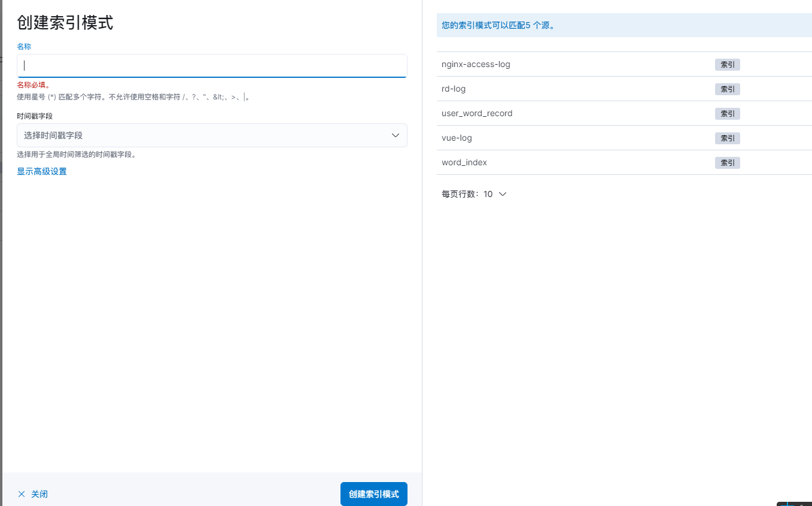Select the nginx-access-log index row
The width and height of the screenshot is (812, 506).
624,64
